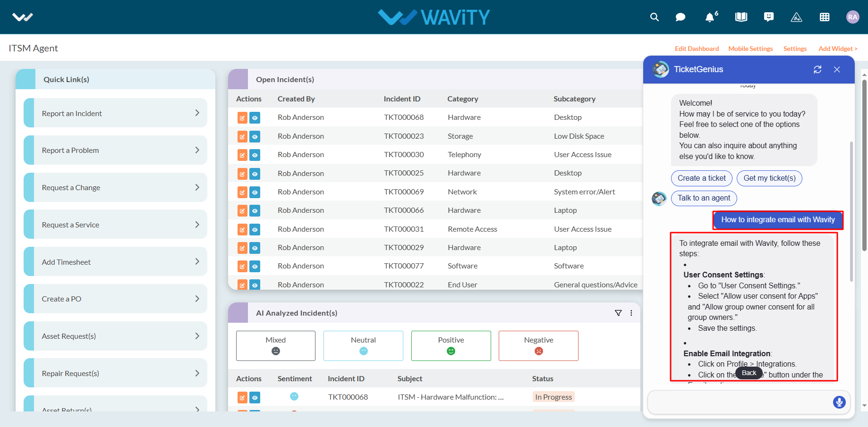Open Mobile Settings
Image resolution: width=868 pixels, height=427 pixels.
click(750, 49)
